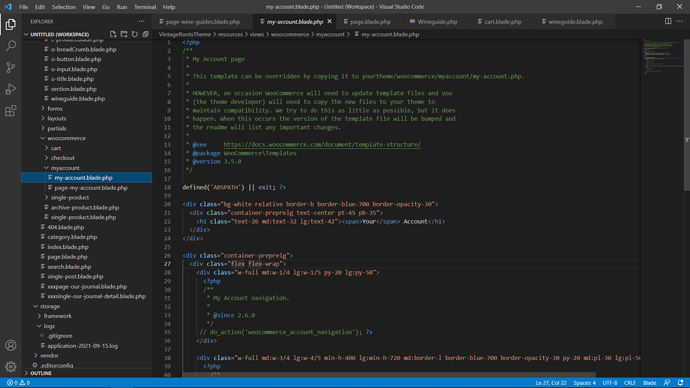Screen dimensions: 690x388
Task: Open application-2021-09-15.log file
Action: [82, 346]
